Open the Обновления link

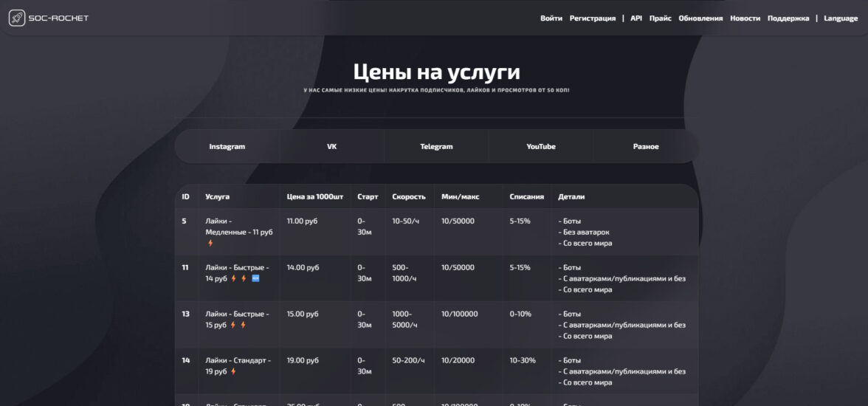(x=701, y=18)
